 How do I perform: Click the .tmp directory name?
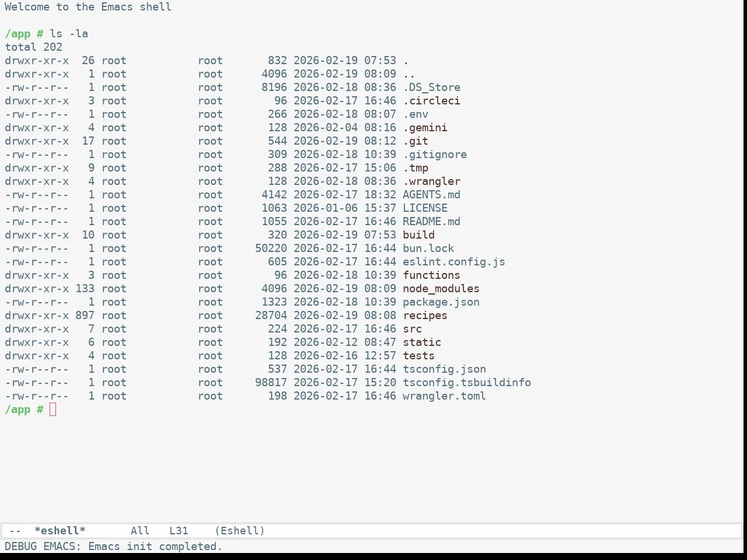pyautogui.click(x=416, y=168)
